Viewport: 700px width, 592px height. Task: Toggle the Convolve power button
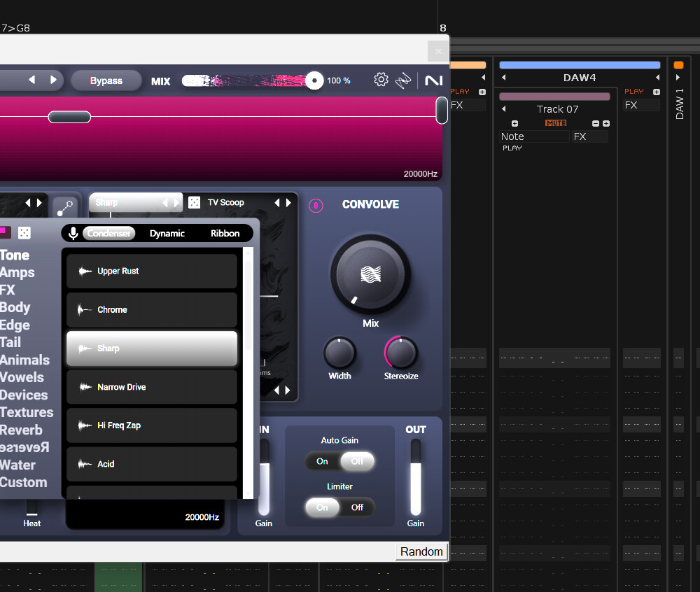[316, 206]
